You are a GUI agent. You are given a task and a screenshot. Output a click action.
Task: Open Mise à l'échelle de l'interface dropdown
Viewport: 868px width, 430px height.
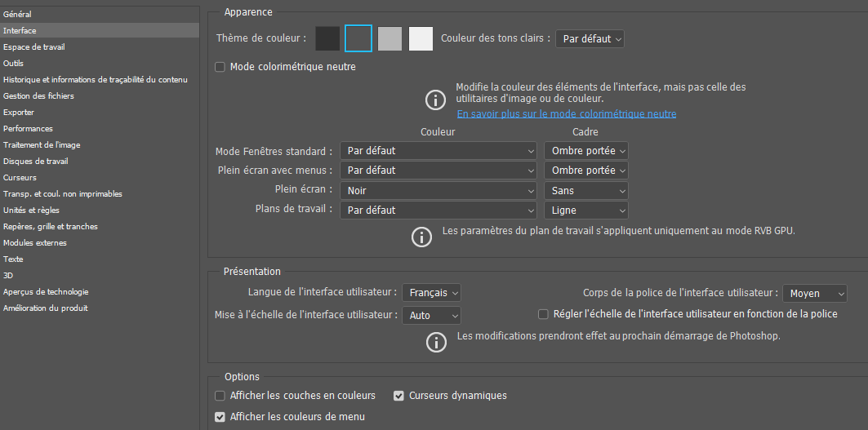pyautogui.click(x=431, y=316)
